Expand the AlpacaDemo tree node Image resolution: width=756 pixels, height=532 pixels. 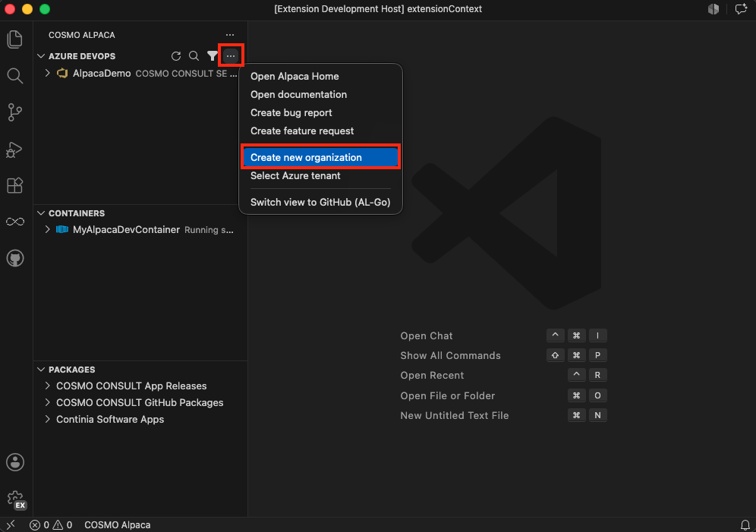(x=47, y=74)
